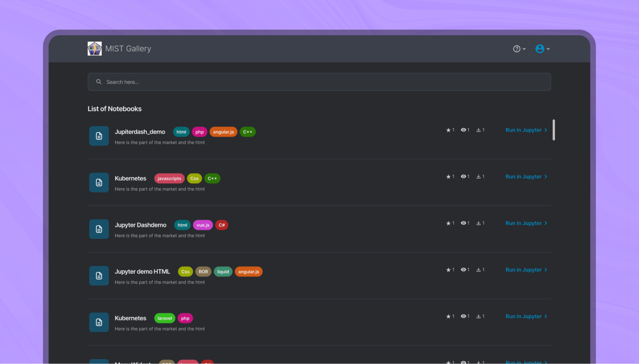Run the laravel Kubernetes notebook in Jupyter

tap(523, 316)
